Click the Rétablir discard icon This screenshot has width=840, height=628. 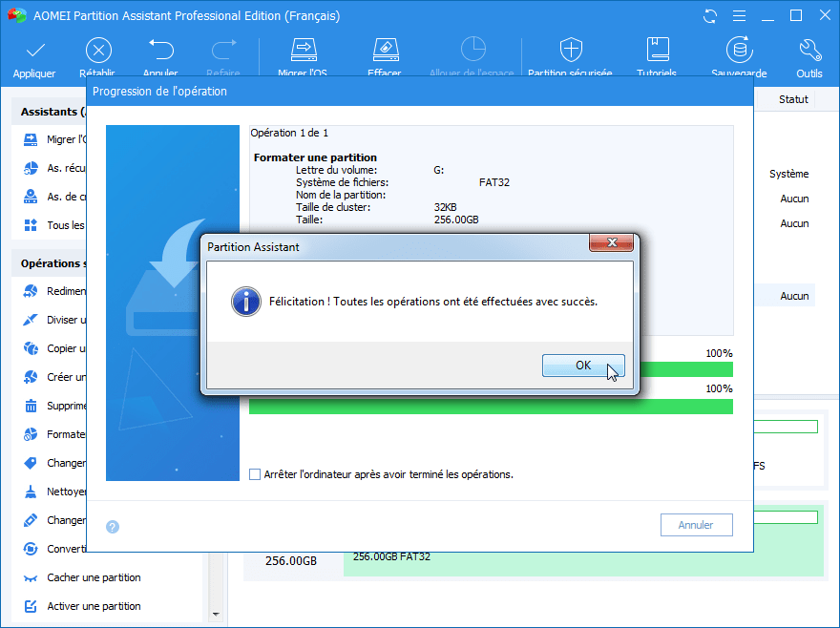coord(98,51)
